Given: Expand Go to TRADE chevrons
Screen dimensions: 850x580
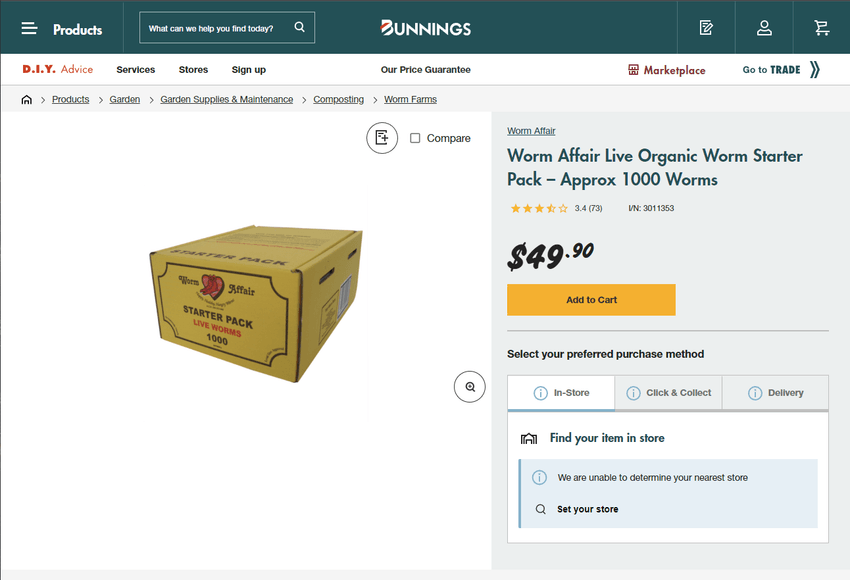Looking at the screenshot, I should [x=815, y=69].
